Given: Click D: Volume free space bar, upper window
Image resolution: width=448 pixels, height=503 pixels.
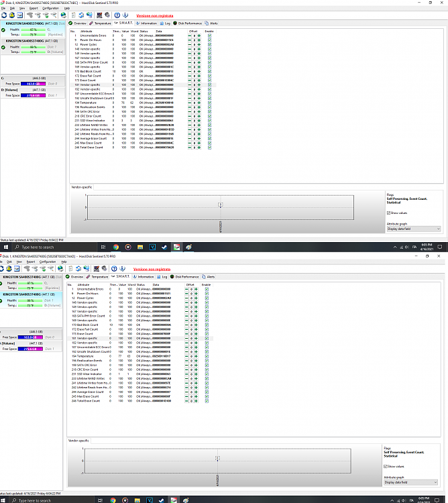Looking at the screenshot, I should click(33, 95).
